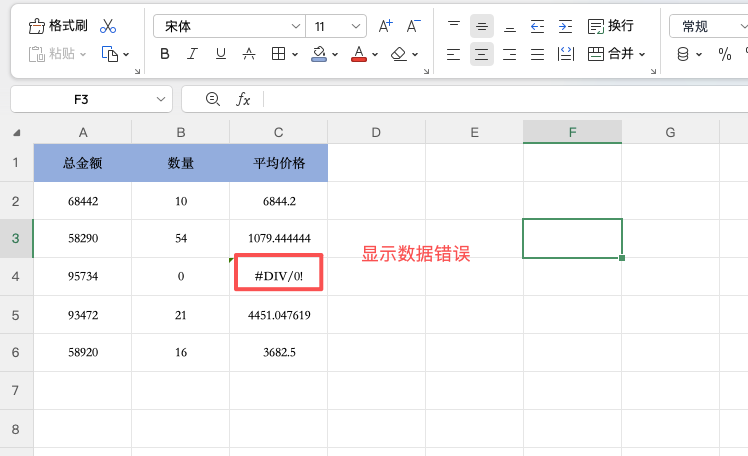
Task: Open the font settings dialog launcher
Action: coord(426,71)
